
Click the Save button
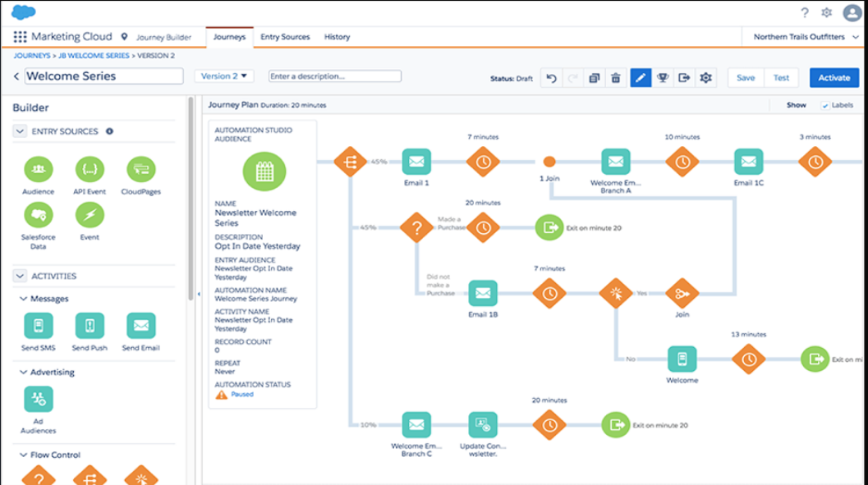coord(746,78)
